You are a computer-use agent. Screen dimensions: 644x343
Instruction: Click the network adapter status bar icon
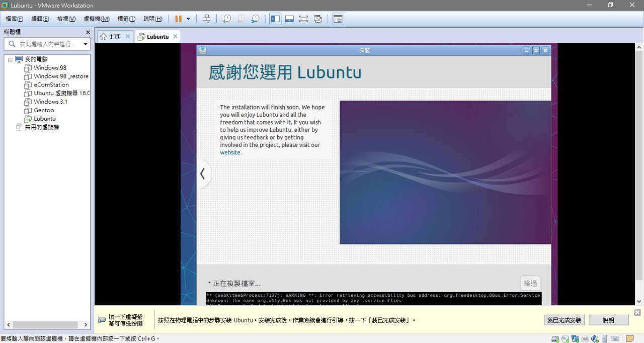tap(575, 339)
